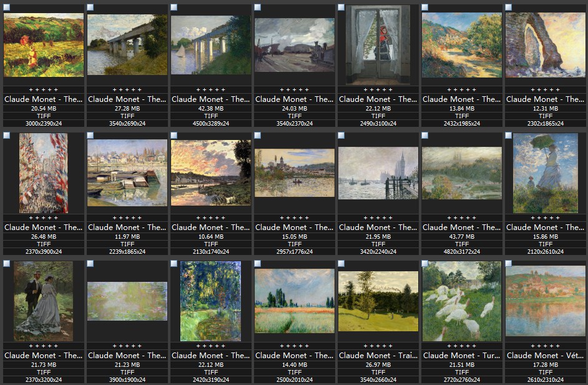Select the strolling couple painting thumbnail

(x=44, y=301)
